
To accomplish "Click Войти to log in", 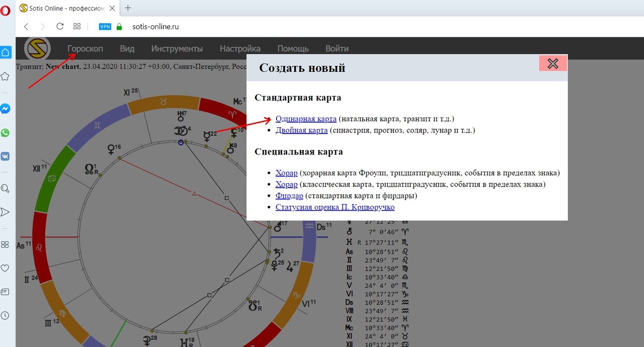I will 337,49.
